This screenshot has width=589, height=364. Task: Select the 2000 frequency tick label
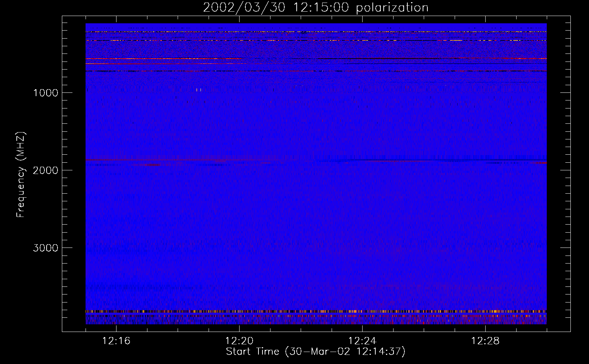46,170
